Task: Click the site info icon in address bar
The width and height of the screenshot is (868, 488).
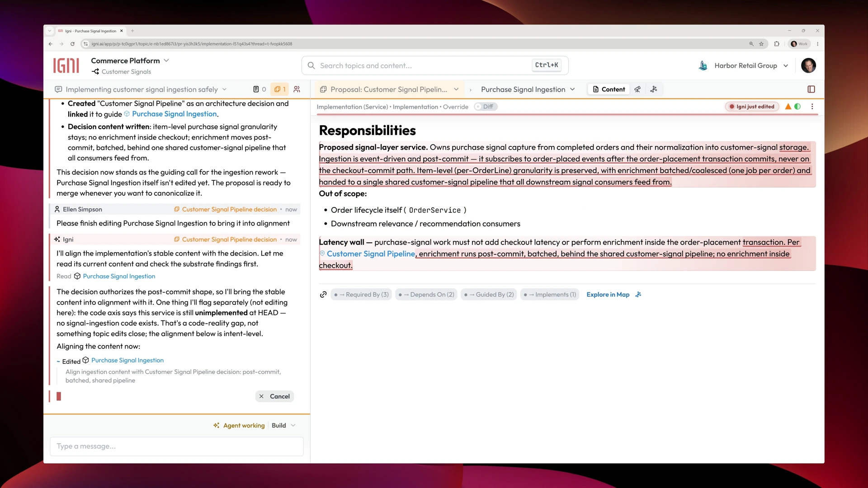Action: pos(85,44)
